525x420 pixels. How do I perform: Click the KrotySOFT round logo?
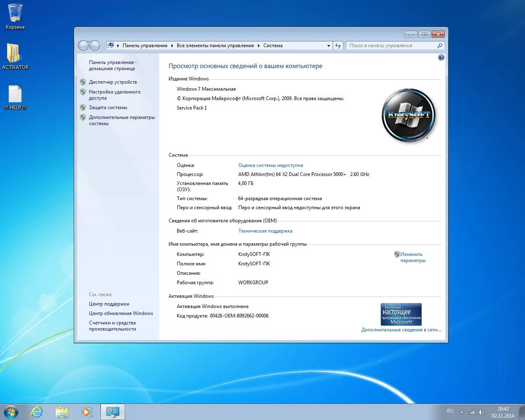pos(409,115)
